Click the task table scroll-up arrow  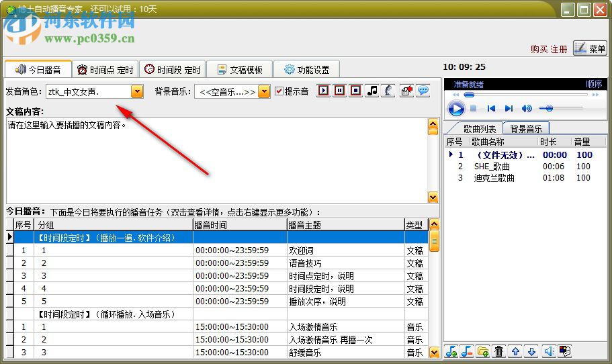coord(434,224)
